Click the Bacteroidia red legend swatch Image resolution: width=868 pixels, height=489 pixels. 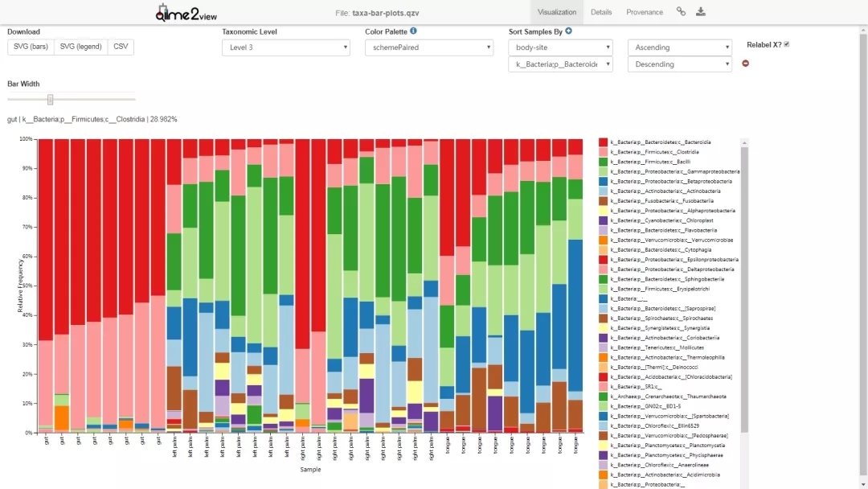[603, 142]
